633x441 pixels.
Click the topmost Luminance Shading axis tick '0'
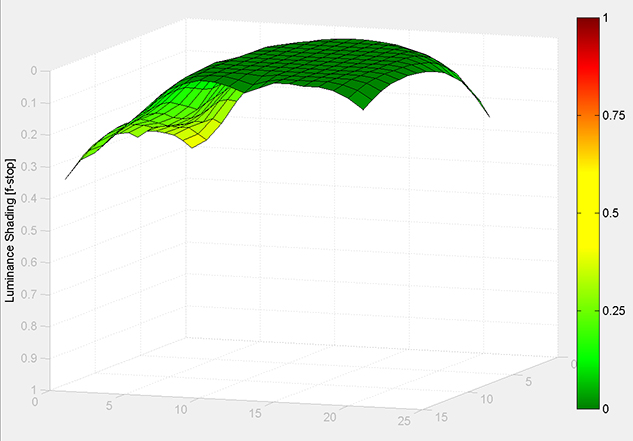34,71
